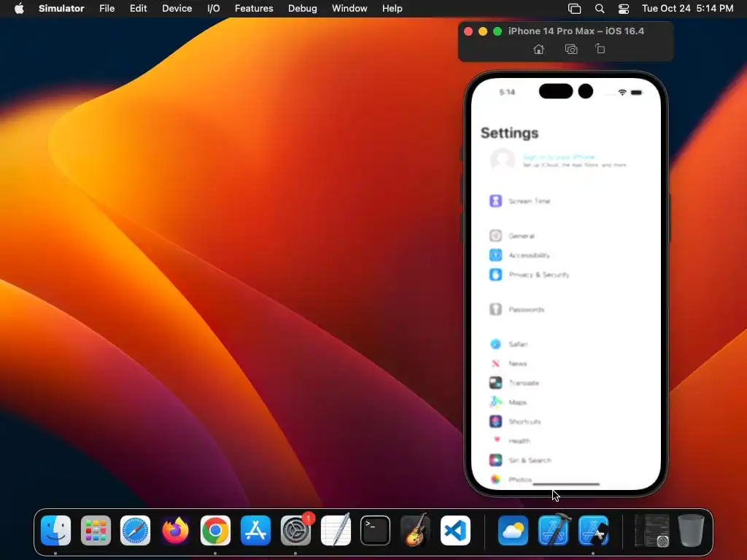747x560 pixels.
Task: Click the Simulator Home button icon
Action: tap(539, 49)
